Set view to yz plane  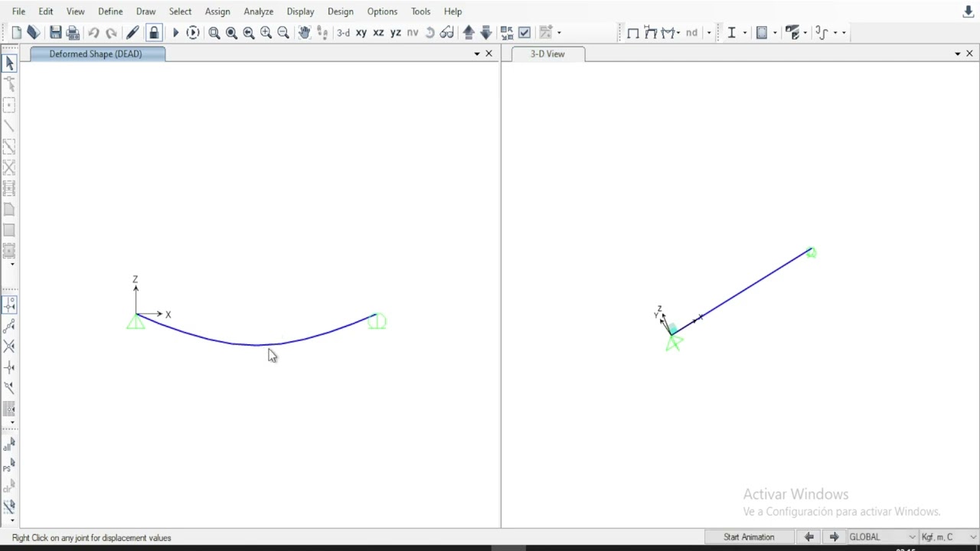click(x=396, y=32)
